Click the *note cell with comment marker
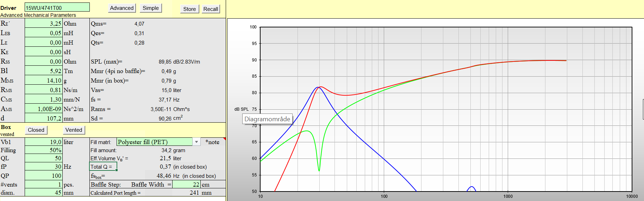 [x=213, y=142]
